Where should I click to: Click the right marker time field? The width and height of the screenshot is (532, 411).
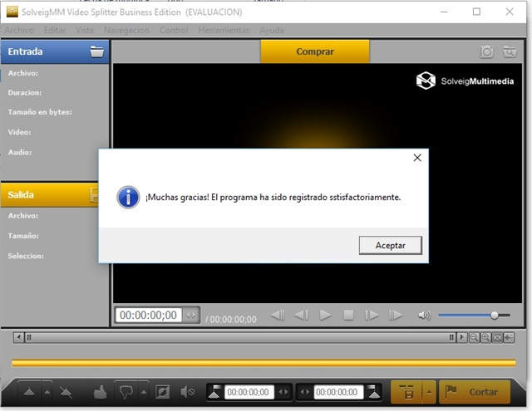[338, 393]
